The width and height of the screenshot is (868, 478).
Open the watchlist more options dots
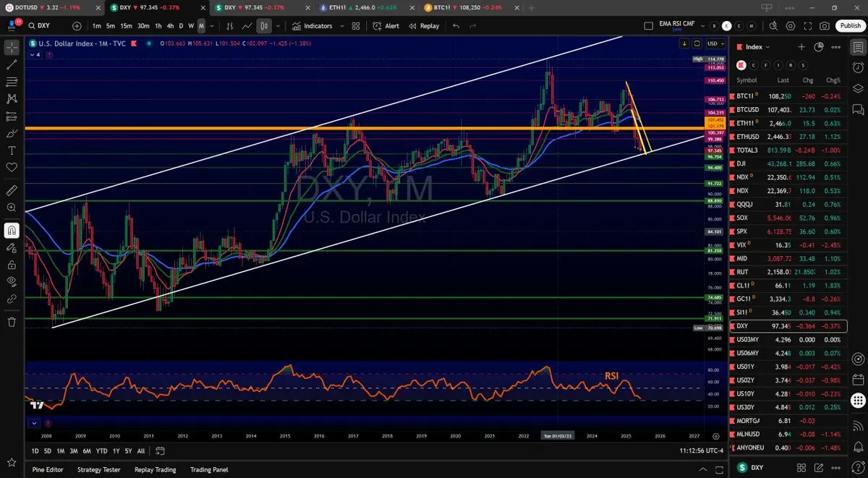point(836,47)
